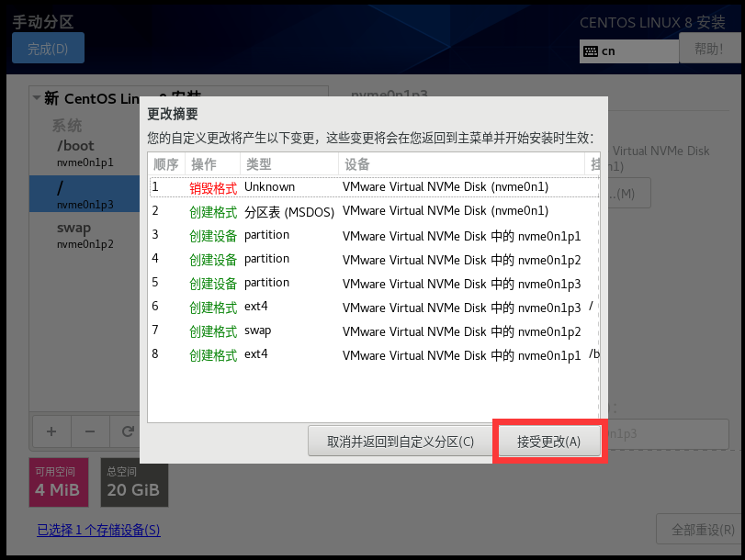Select the / nvme0n1p3 partition
This screenshot has width=745, height=560.
pyautogui.click(x=85, y=194)
